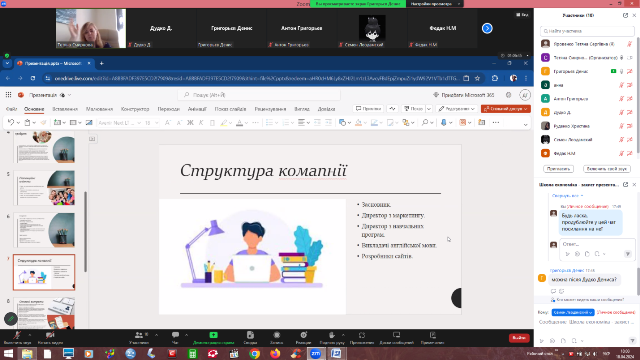Open the Рецензування ribbon tab
Screen dimensions: 640x360
click(270, 109)
